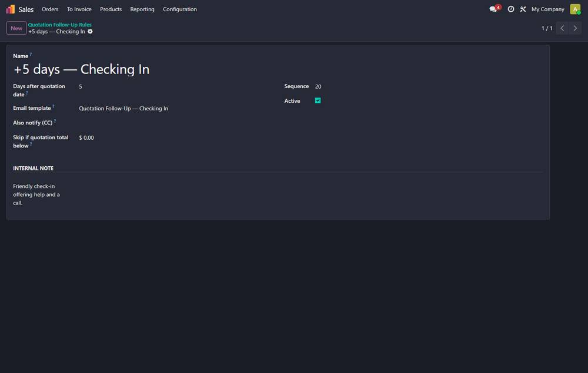The image size is (588, 373).
Task: Go back to Quotation Follow-Up Rules list
Action: click(x=59, y=25)
